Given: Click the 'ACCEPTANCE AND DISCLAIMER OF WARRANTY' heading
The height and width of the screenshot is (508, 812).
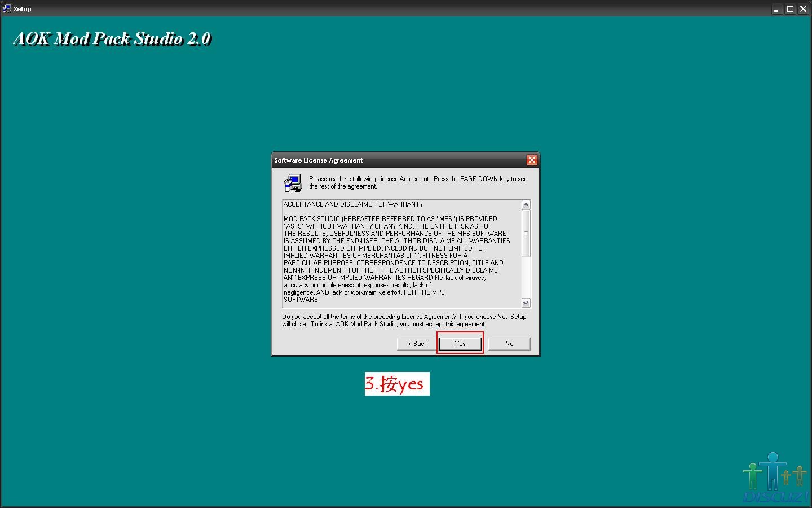Looking at the screenshot, I should pos(354,204).
